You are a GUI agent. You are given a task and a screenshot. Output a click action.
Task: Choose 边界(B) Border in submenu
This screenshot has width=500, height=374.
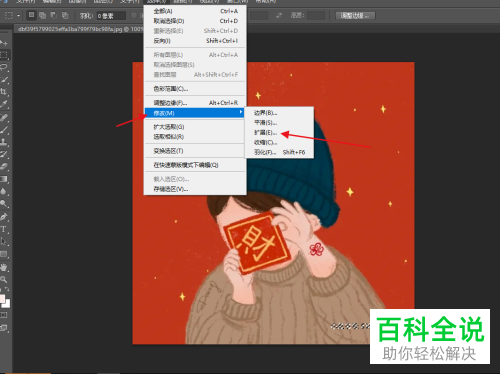pos(279,113)
